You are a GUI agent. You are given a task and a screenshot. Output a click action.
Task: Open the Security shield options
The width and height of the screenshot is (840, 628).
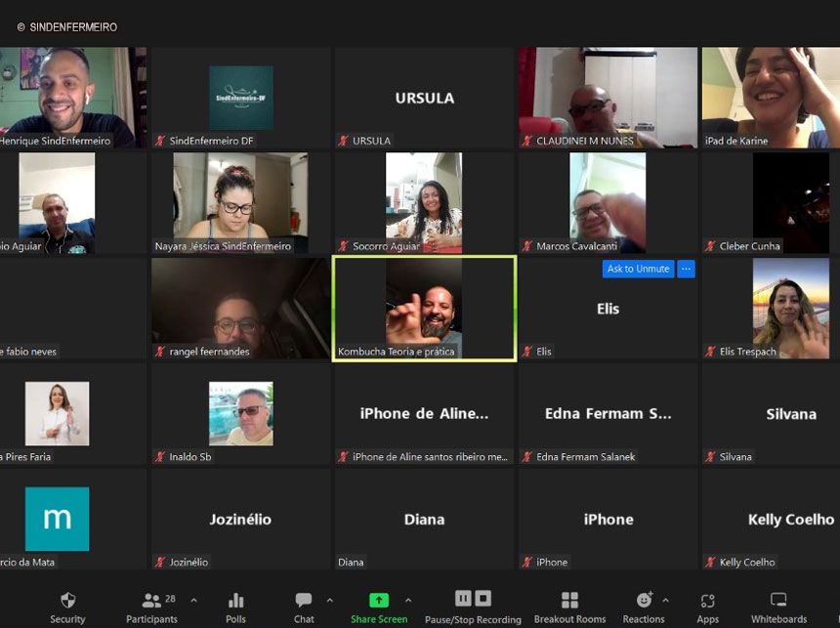(x=67, y=601)
